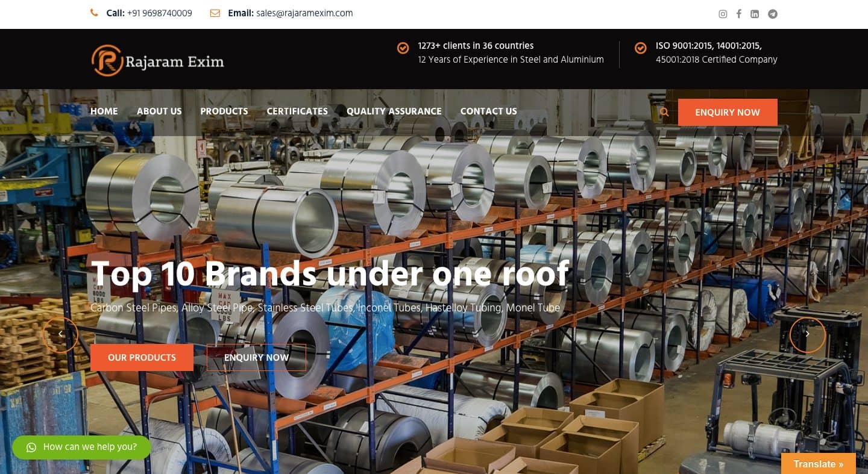Open the Instagram social icon

723,14
